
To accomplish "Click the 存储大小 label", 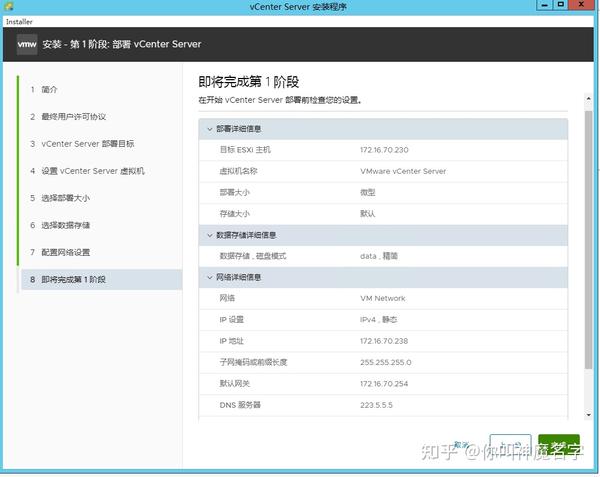I will tap(235, 214).
